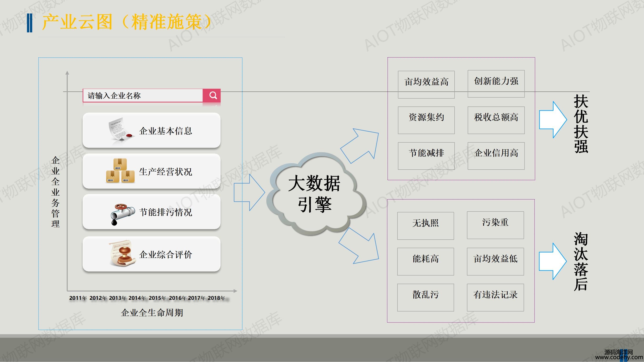
Task: Select the 散乱污 tag box
Action: tap(426, 297)
